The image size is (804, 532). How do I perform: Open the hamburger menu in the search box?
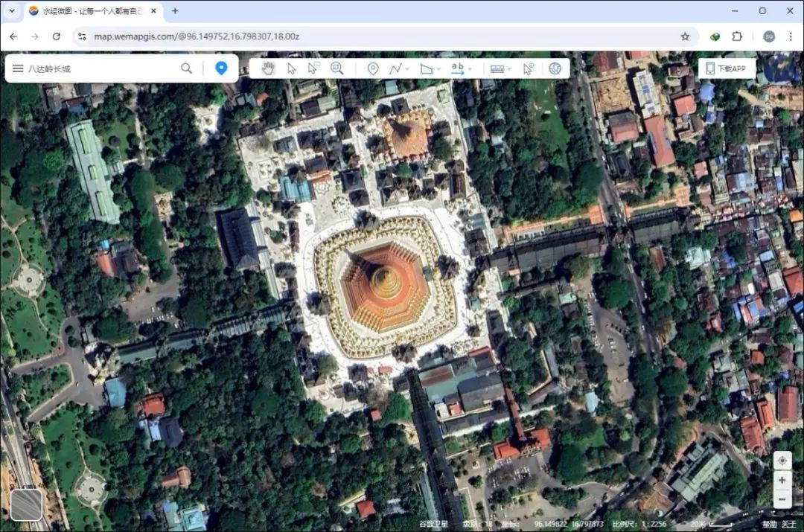[18, 68]
